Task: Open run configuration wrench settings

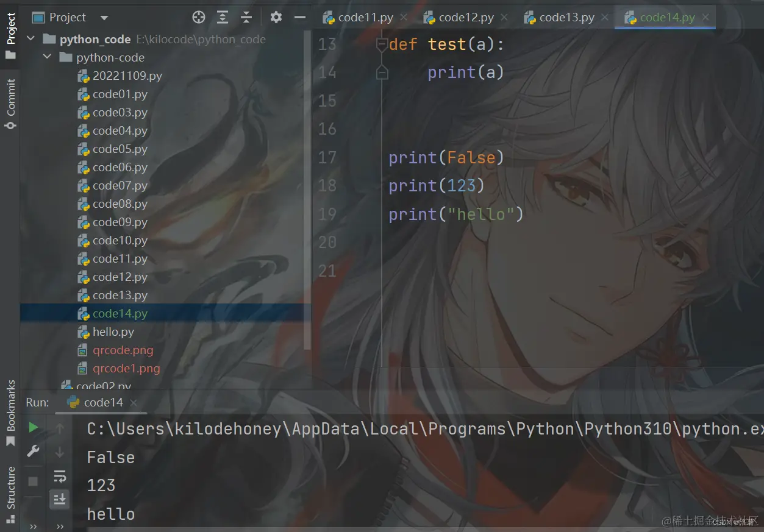Action: (34, 452)
